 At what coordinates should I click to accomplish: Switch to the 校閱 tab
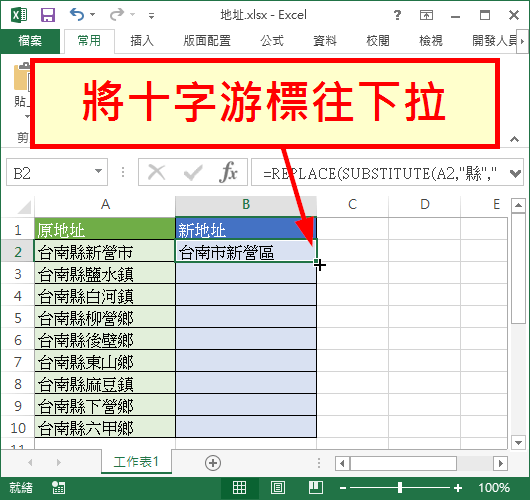coord(378,41)
